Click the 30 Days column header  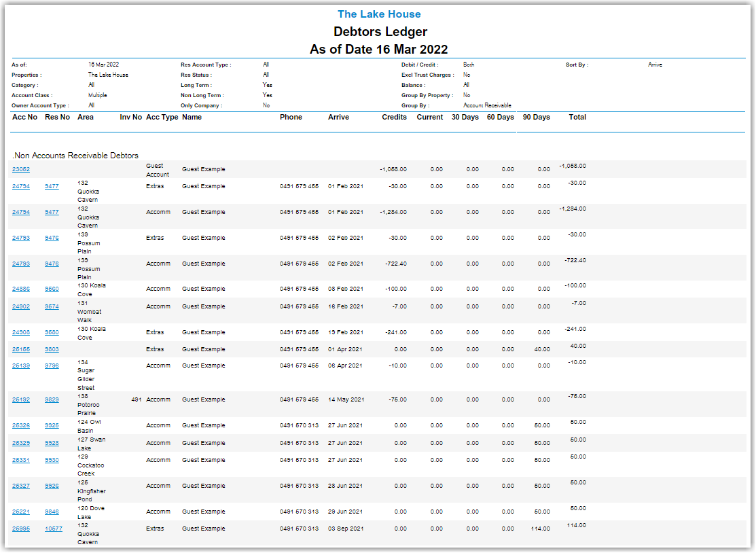tap(465, 117)
